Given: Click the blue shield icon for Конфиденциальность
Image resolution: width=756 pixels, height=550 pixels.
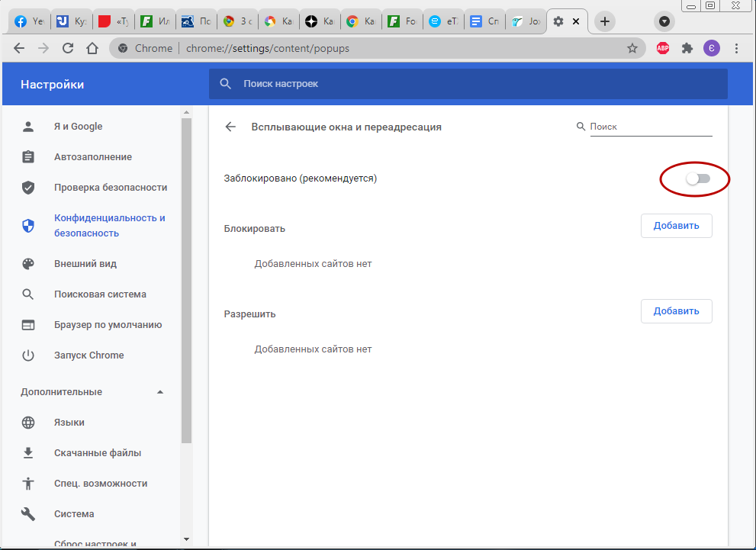Looking at the screenshot, I should (28, 225).
